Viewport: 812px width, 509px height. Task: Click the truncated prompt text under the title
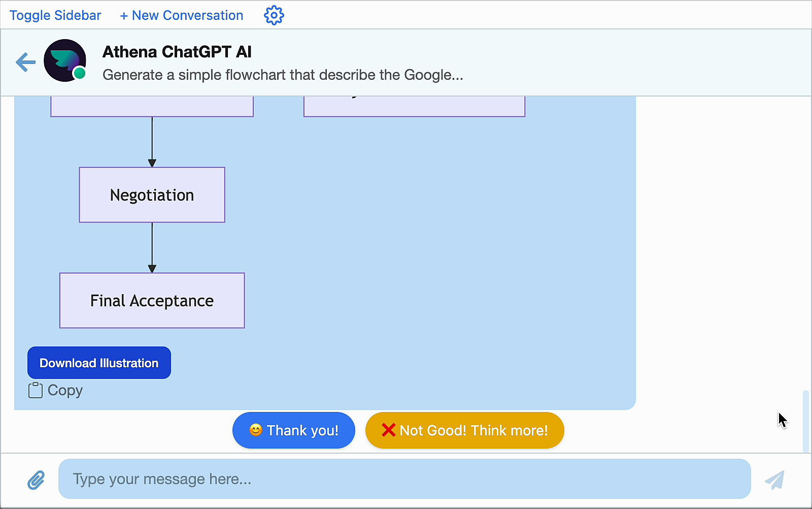pos(283,75)
